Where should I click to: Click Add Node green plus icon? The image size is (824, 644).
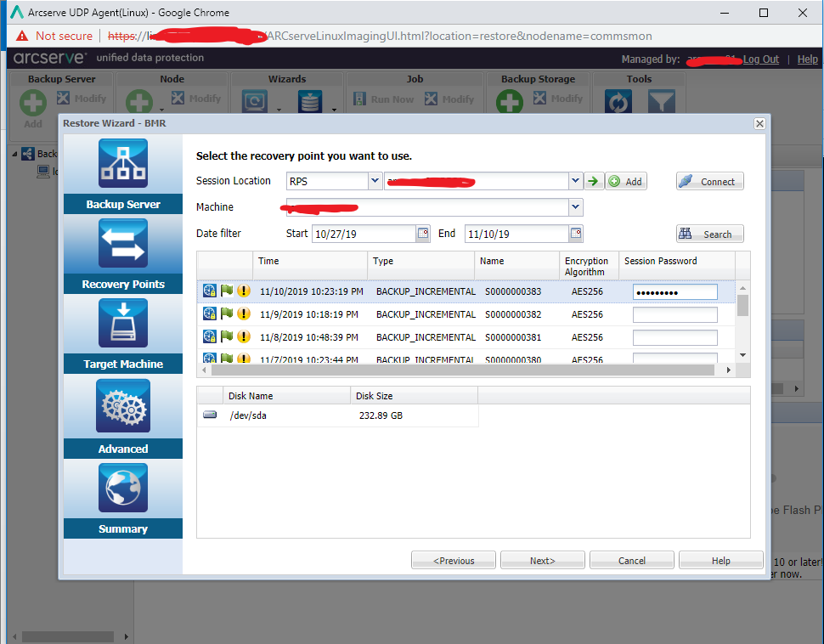139,101
